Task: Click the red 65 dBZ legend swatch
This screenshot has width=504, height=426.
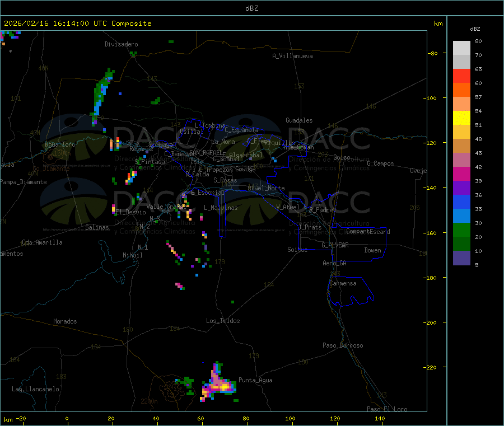Action: click(x=461, y=76)
